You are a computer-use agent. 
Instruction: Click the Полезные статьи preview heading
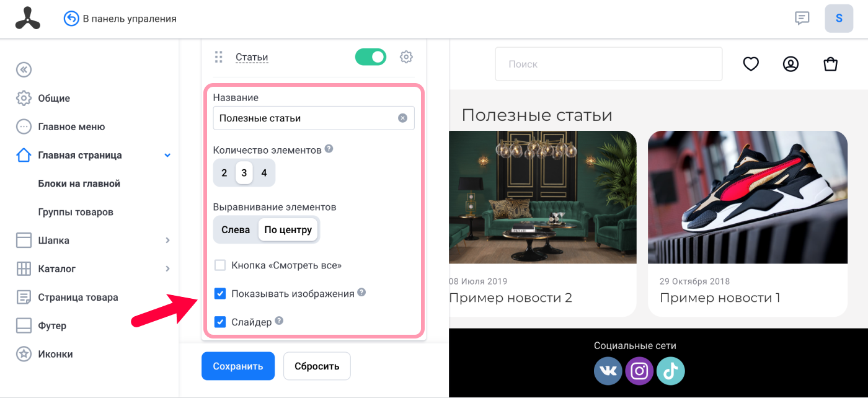click(x=537, y=115)
